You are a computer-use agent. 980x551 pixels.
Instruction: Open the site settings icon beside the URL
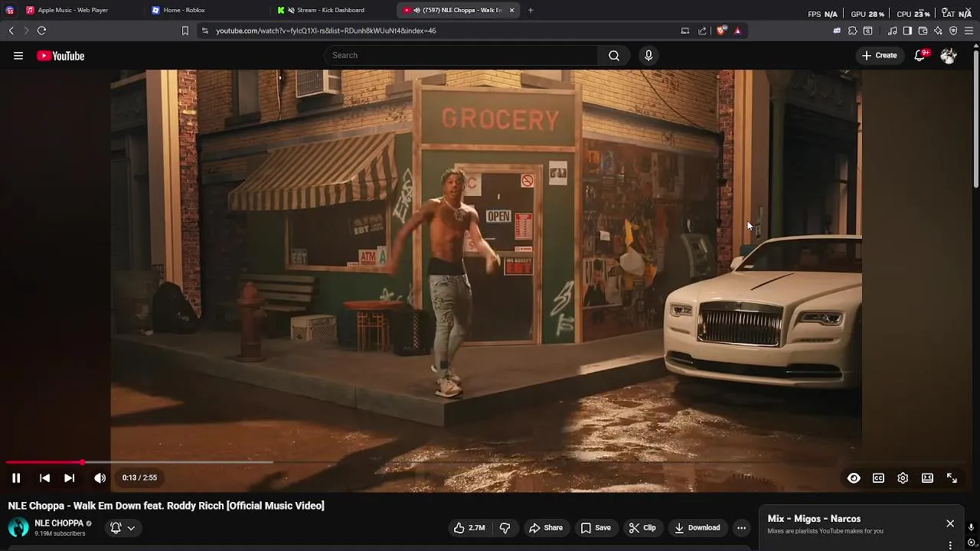204,31
